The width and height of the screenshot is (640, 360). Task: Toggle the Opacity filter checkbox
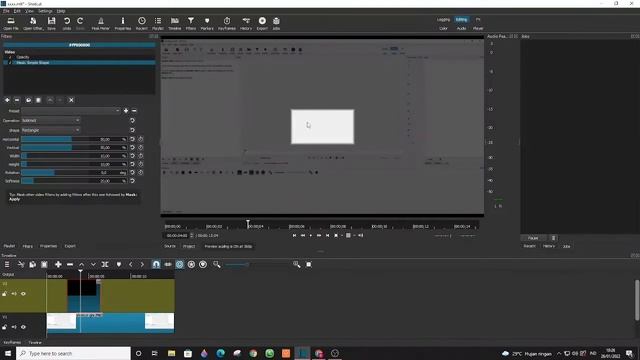click(11, 57)
